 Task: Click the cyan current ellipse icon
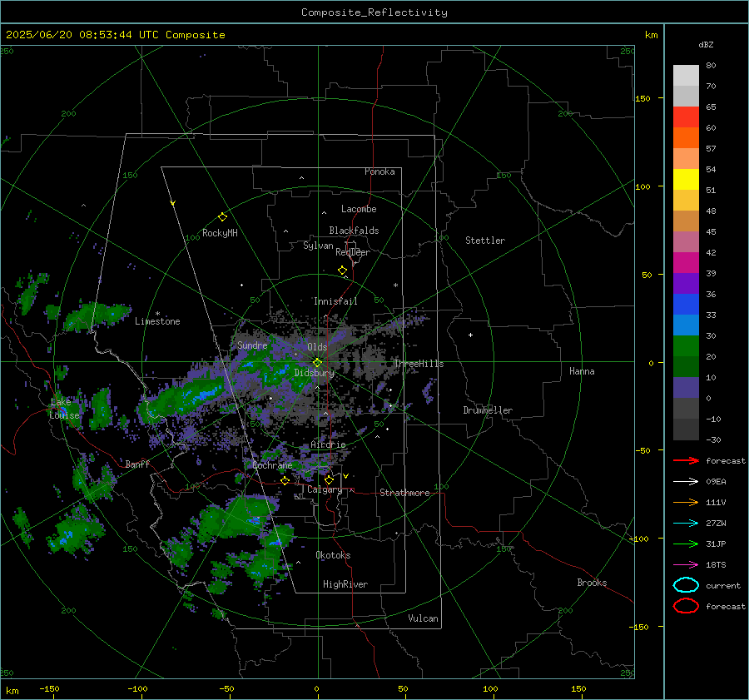click(x=686, y=585)
